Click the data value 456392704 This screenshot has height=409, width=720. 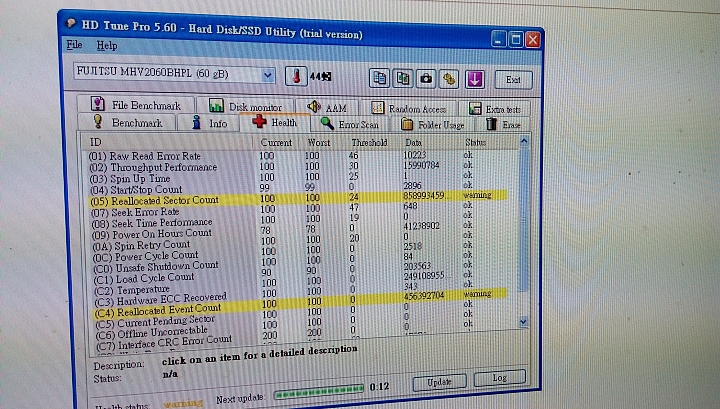[424, 296]
